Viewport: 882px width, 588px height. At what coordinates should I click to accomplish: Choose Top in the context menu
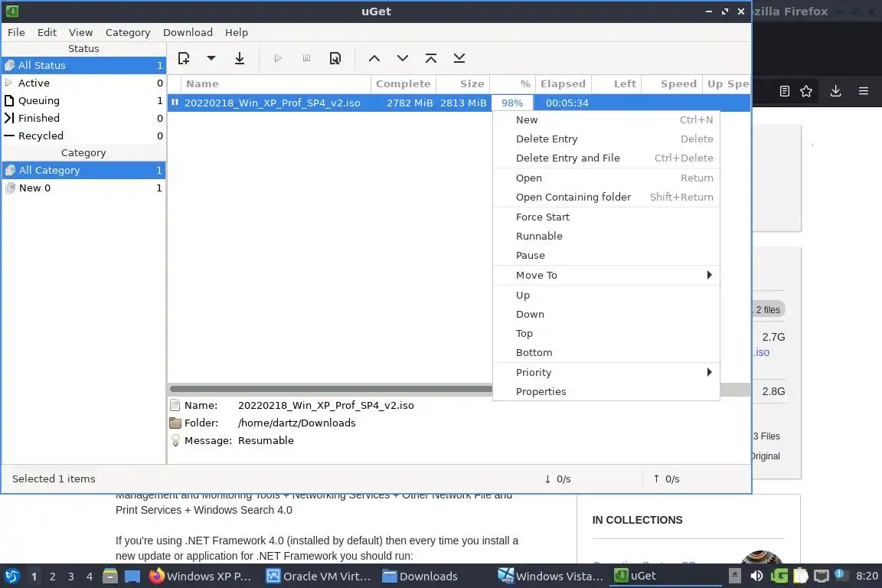[x=606, y=333]
